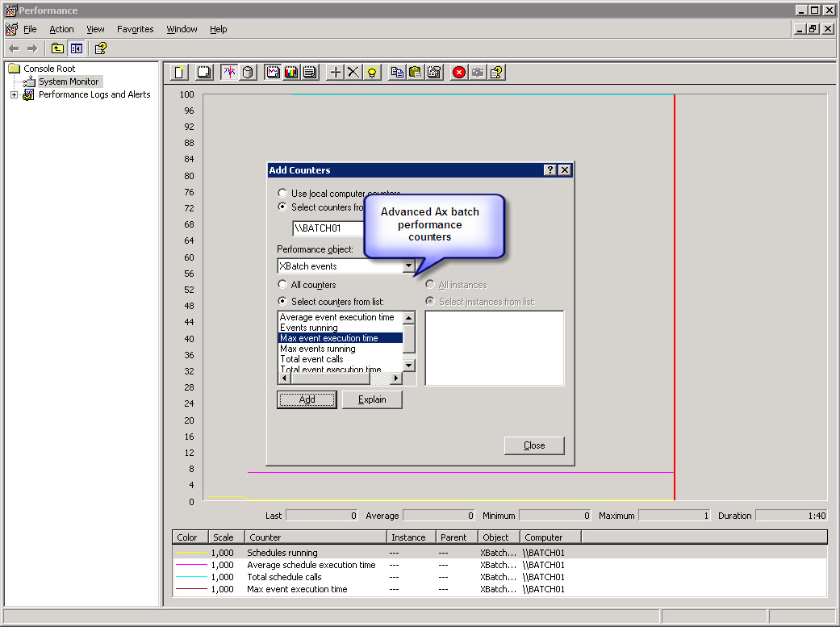
Task: Open the Performance object dropdown
Action: pos(408,266)
